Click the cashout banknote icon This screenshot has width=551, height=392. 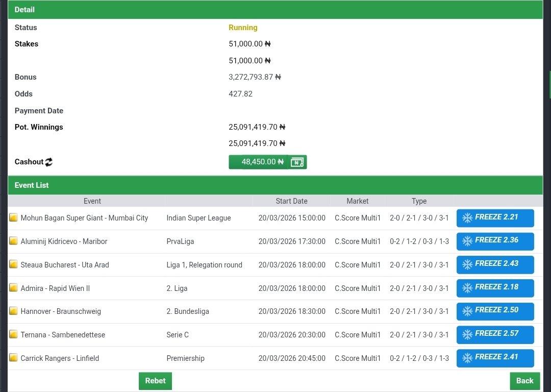(x=297, y=162)
